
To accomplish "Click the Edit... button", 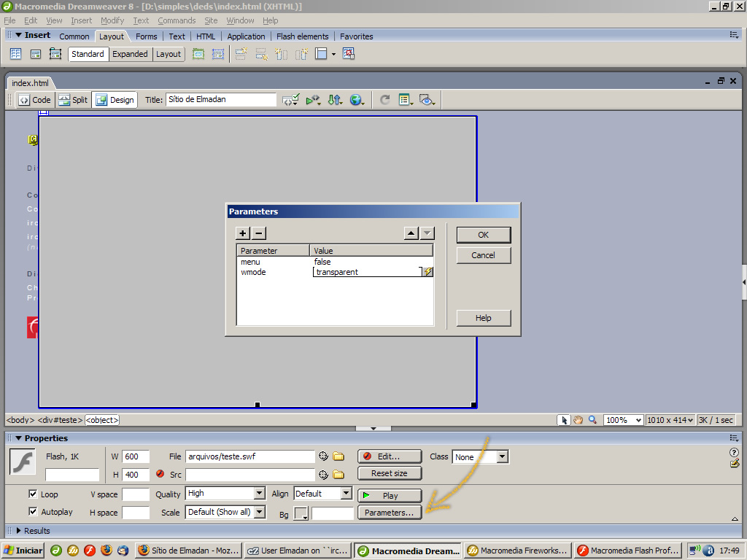I will (x=390, y=456).
